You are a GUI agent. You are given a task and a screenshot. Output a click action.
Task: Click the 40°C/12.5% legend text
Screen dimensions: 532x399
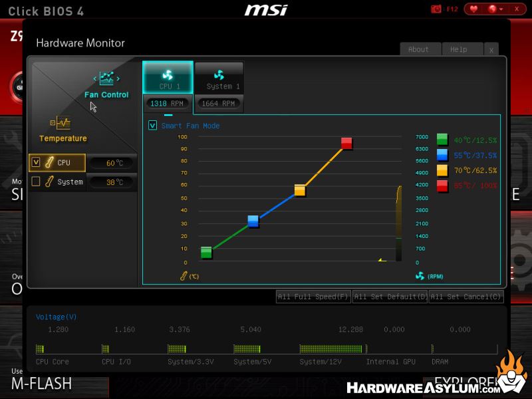click(475, 140)
